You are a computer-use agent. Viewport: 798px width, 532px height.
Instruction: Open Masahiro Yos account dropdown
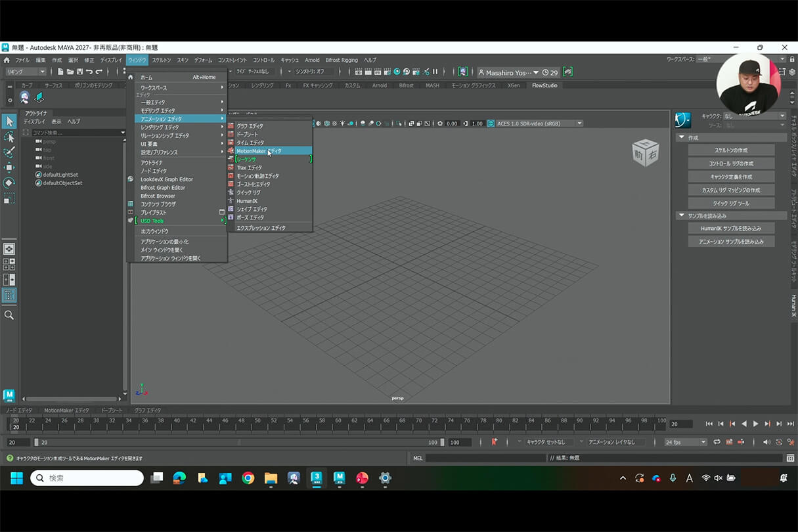(508, 72)
